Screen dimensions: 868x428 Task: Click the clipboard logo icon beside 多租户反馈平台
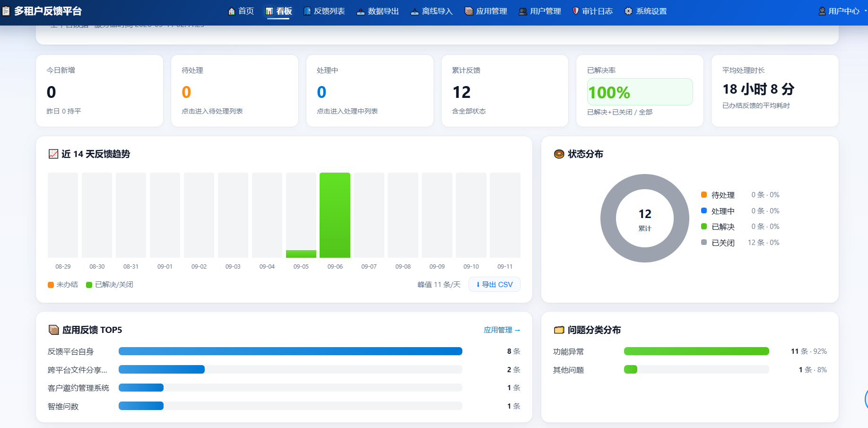[6, 11]
